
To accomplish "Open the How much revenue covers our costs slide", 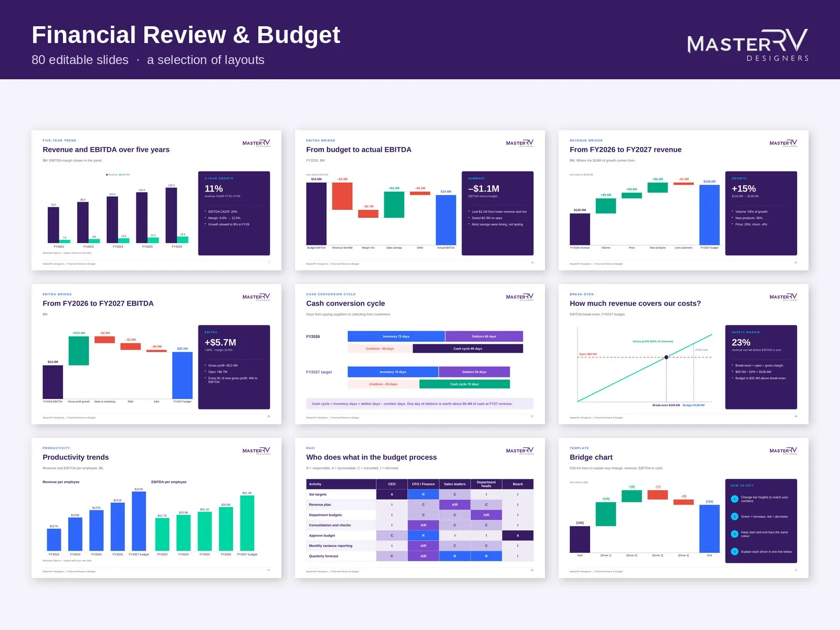I will click(x=684, y=354).
